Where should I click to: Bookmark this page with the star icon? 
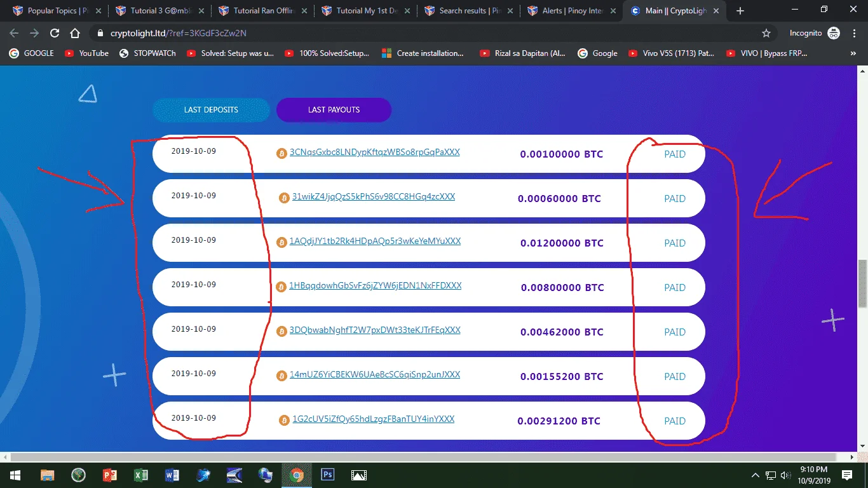tap(766, 33)
